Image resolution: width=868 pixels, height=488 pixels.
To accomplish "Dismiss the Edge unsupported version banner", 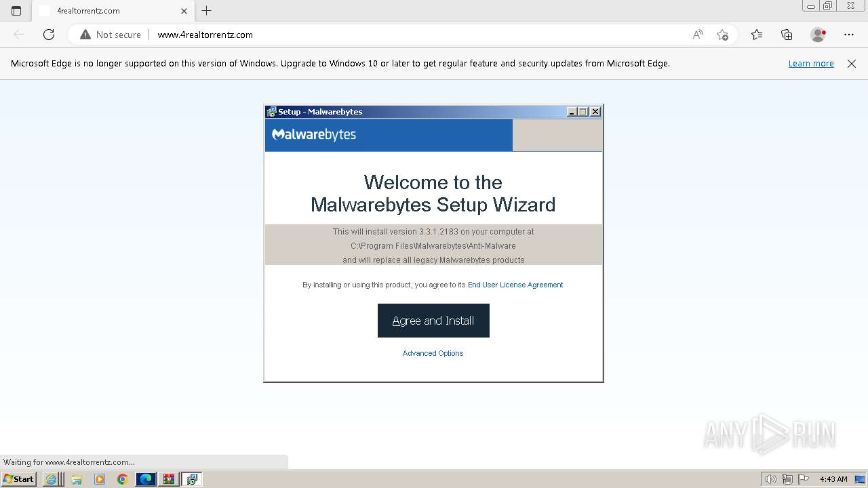I will point(852,63).
